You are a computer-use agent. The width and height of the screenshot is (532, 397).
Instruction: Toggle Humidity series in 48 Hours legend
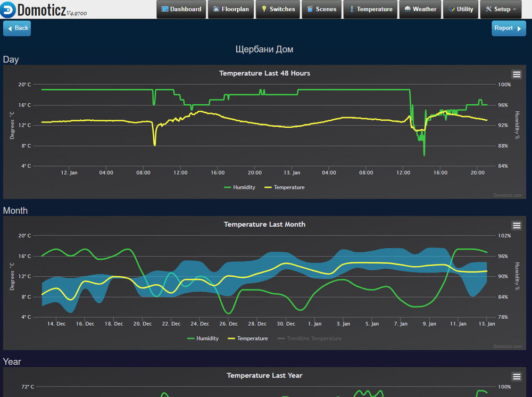click(x=239, y=187)
